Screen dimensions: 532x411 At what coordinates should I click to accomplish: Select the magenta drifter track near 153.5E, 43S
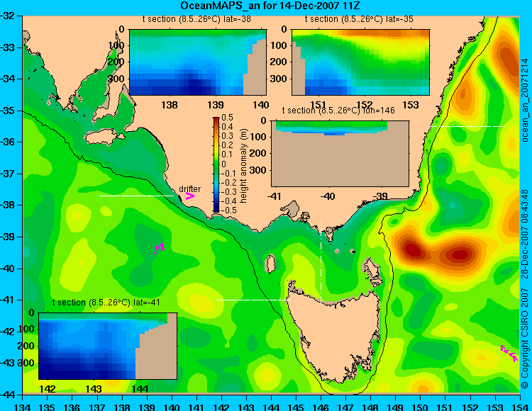509,354
